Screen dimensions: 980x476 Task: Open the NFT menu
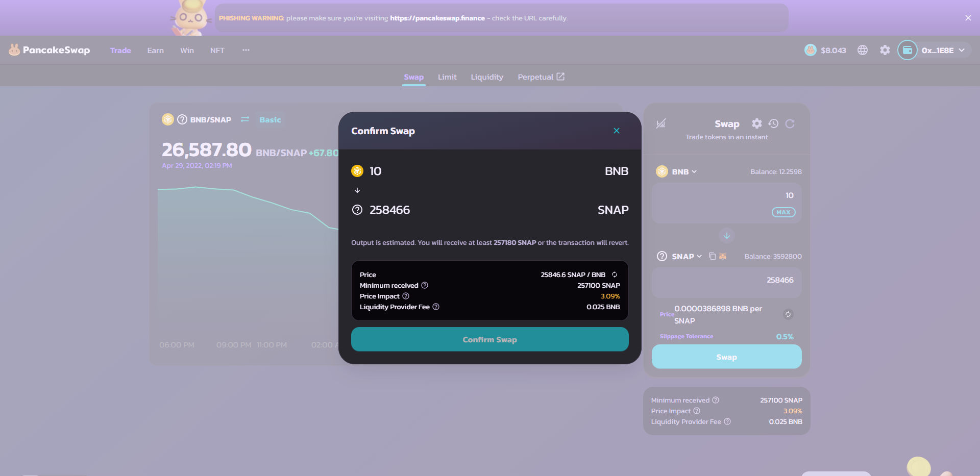217,50
